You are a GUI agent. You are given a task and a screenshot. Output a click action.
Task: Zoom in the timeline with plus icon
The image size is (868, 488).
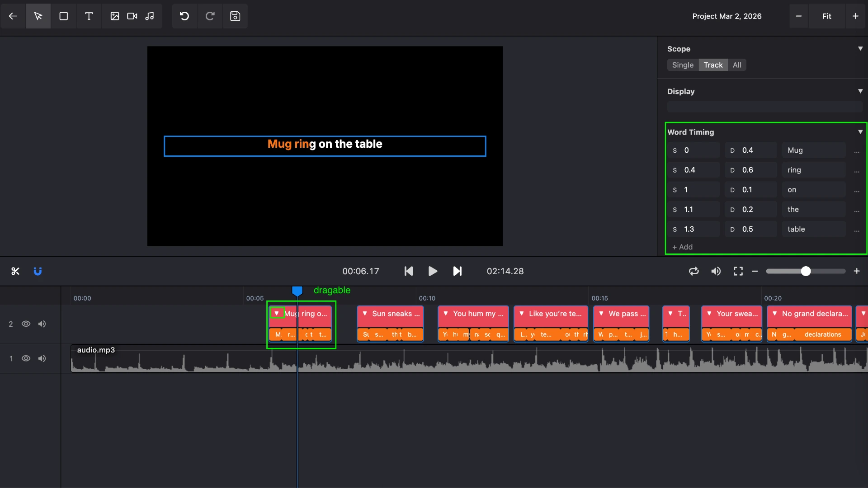[x=857, y=271]
